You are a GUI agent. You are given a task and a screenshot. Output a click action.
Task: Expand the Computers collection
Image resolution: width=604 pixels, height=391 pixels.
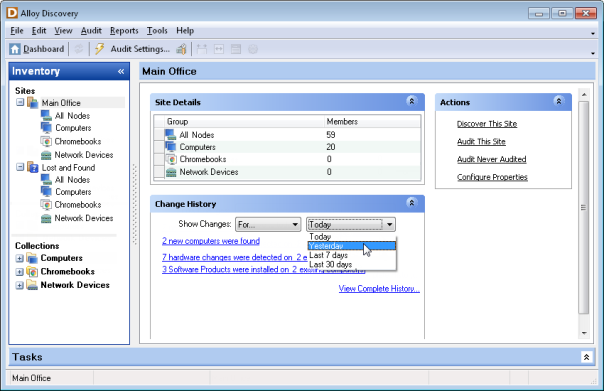20,258
